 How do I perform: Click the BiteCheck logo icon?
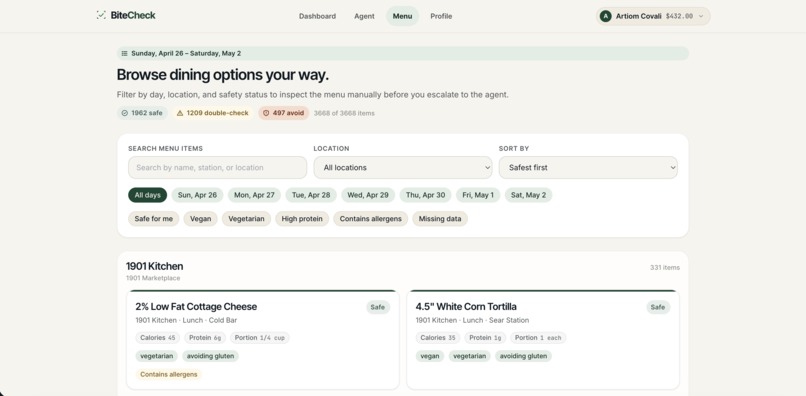[x=101, y=15]
